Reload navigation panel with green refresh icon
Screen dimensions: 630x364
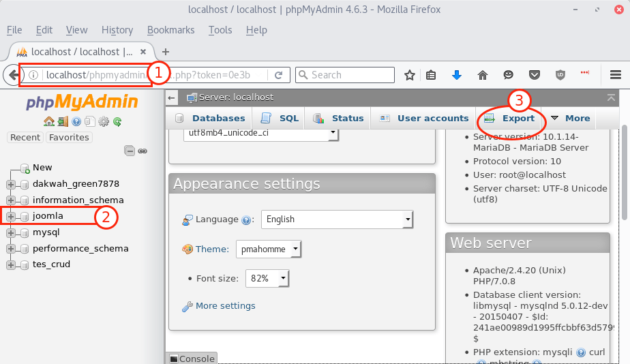pos(117,121)
